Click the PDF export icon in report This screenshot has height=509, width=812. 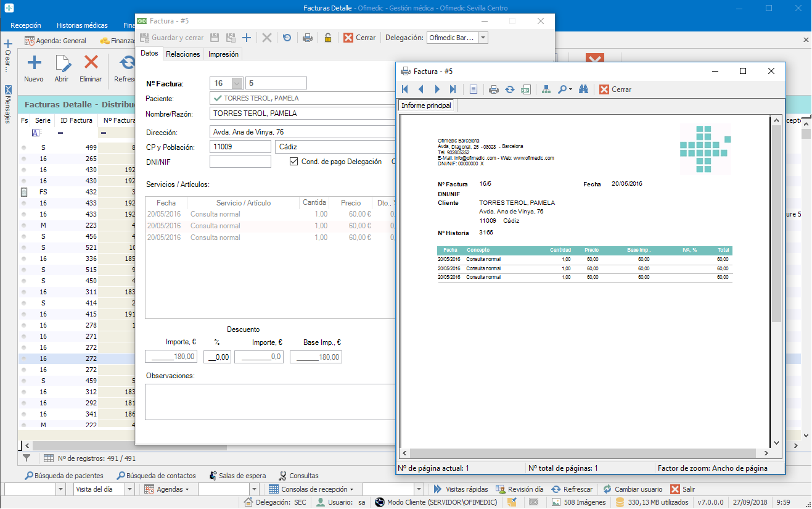point(526,89)
